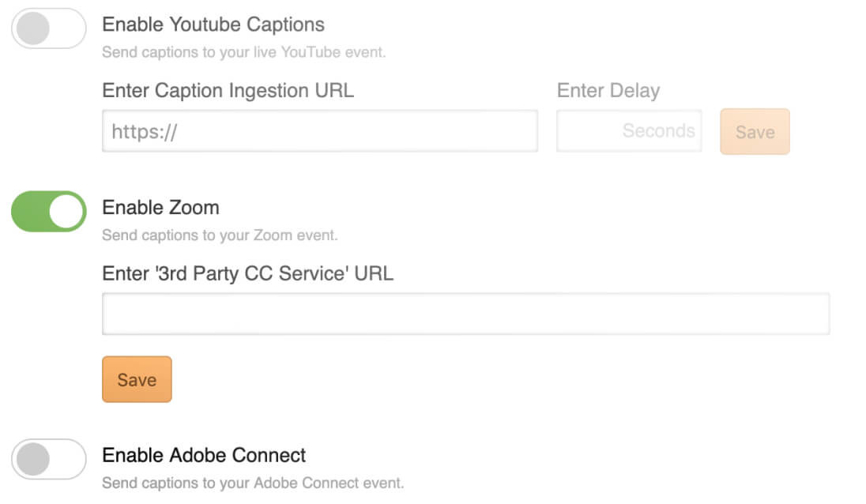Turn on Adobe Connect captions

click(x=48, y=459)
